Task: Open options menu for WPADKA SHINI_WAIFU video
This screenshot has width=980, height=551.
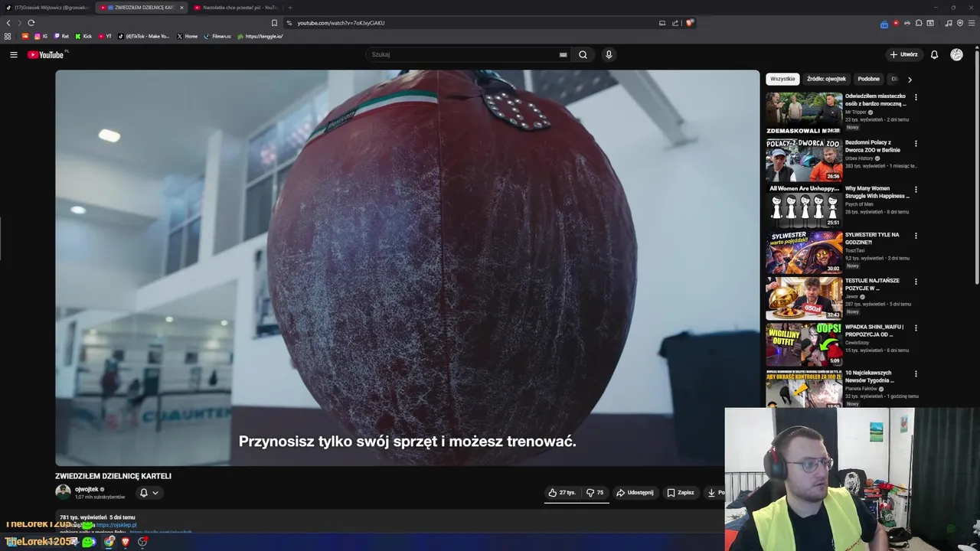Action: tap(916, 328)
